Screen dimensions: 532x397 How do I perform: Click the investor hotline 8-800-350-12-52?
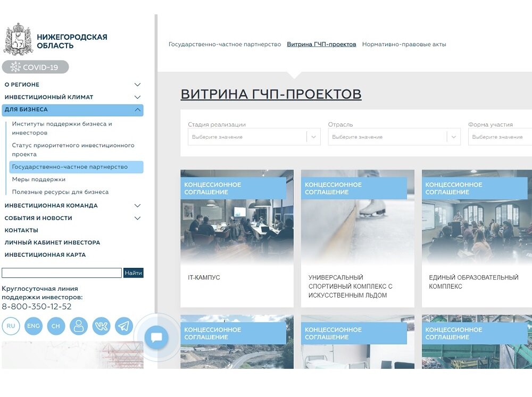(37, 307)
